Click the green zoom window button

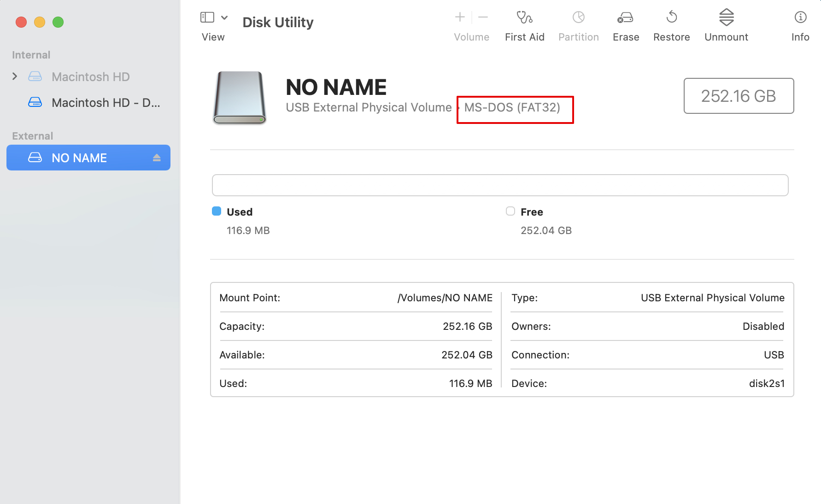pyautogui.click(x=58, y=22)
